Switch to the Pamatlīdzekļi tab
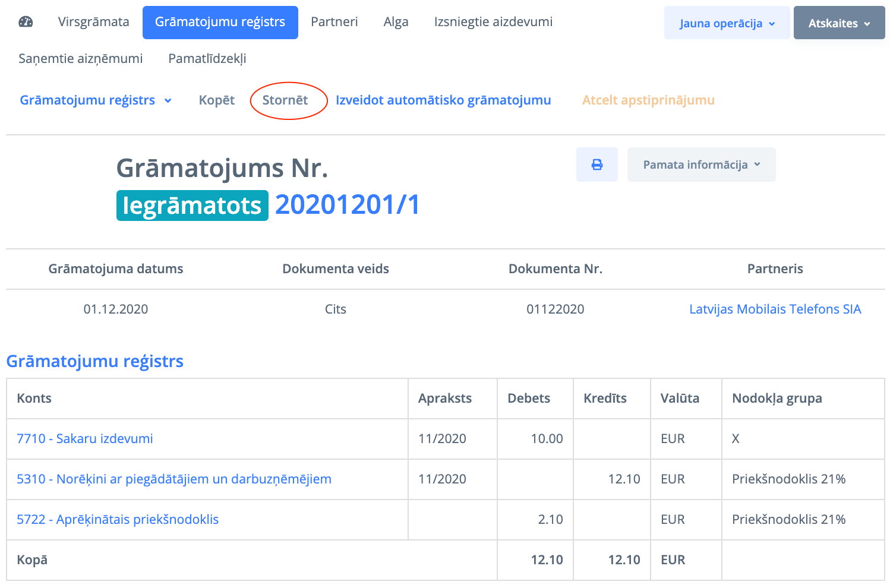This screenshot has height=588, width=890. (207, 59)
